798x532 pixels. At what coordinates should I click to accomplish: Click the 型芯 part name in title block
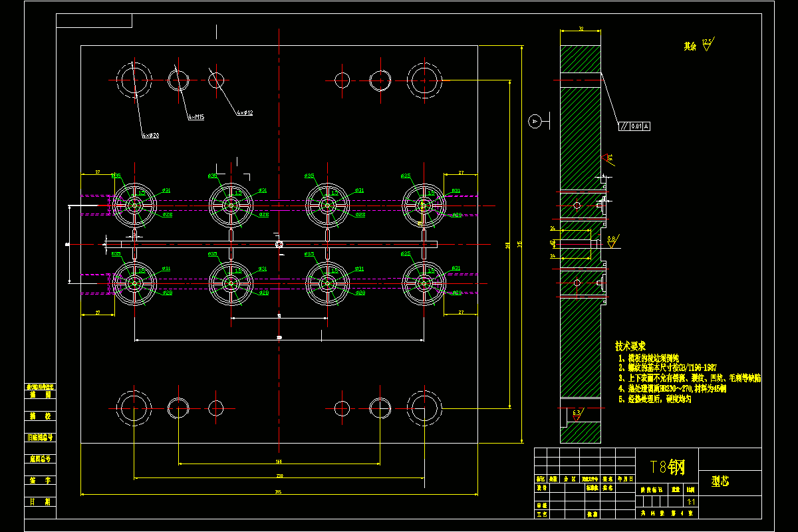point(720,481)
